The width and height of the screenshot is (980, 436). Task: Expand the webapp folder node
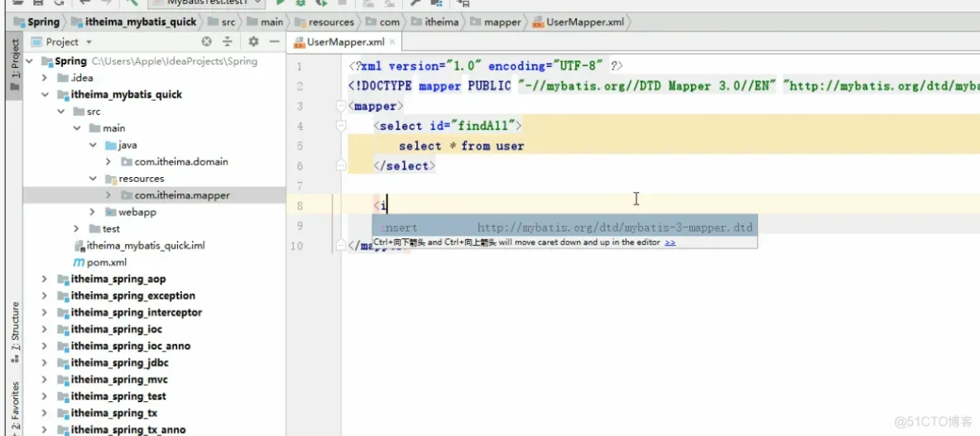[x=93, y=213]
